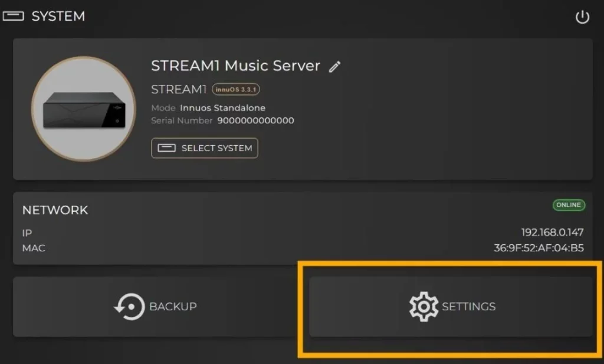This screenshot has width=604, height=364.
Task: Click the Innuos Standalone mode value
Action: (222, 108)
